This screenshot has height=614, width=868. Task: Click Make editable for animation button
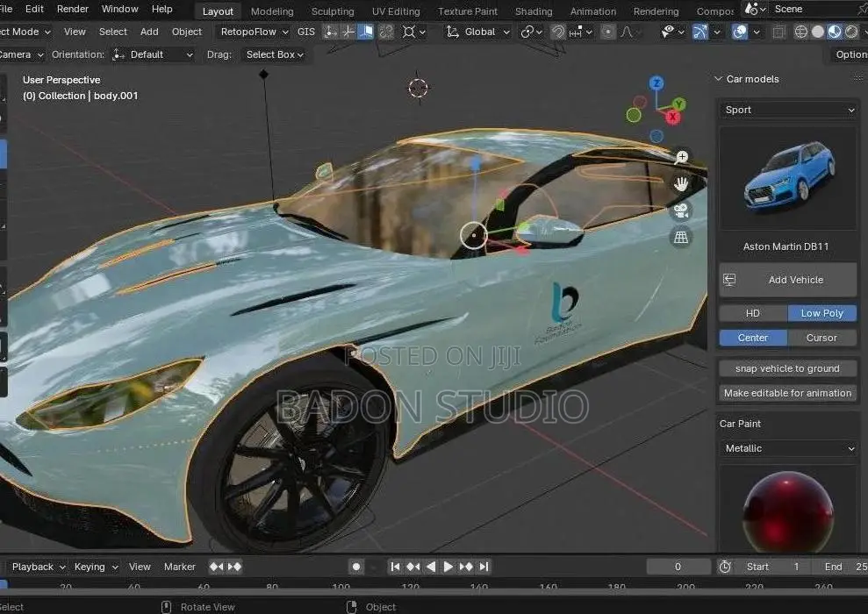pos(788,393)
